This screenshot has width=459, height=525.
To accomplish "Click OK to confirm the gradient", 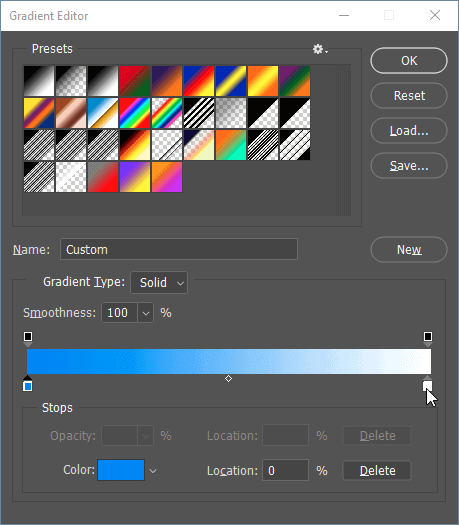I will click(409, 61).
